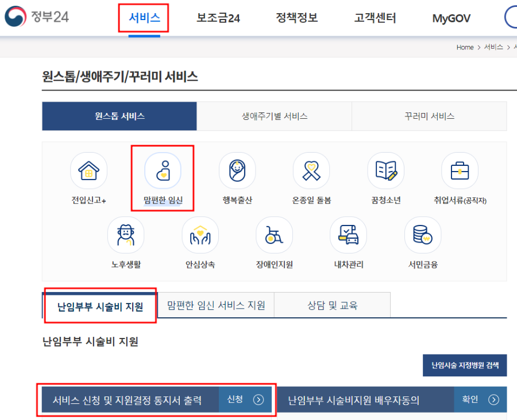
Task: Navigate to 고객센터 menu
Action: tap(375, 18)
